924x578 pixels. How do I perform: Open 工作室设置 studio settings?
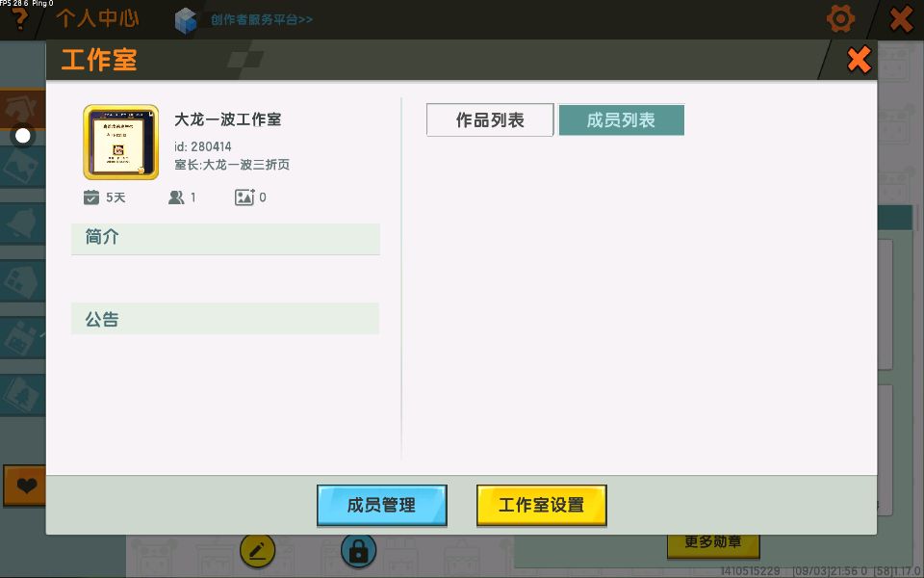(541, 505)
